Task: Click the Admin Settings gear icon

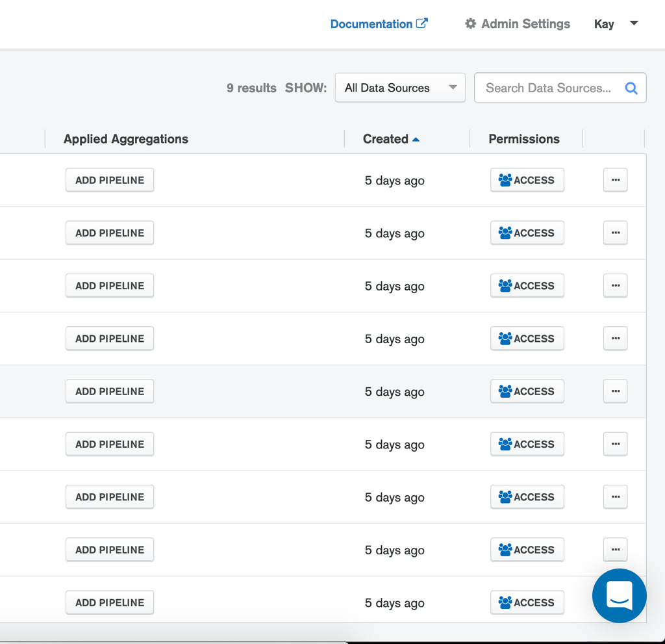Action: 471,24
